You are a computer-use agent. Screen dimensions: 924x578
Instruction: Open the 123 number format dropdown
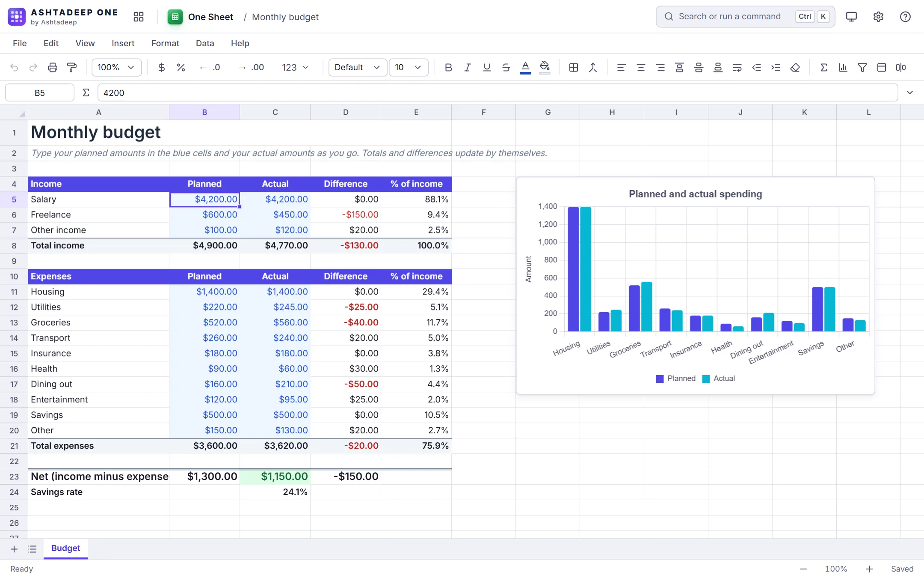295,67
